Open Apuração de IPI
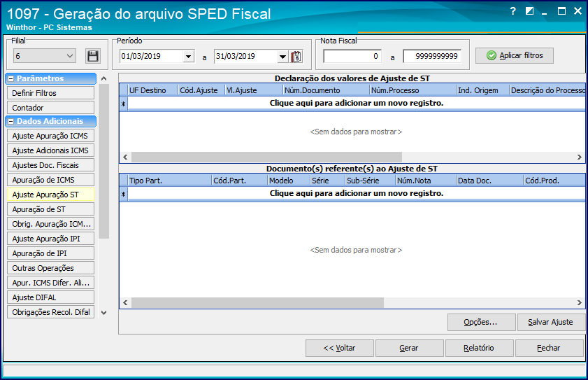 50,253
